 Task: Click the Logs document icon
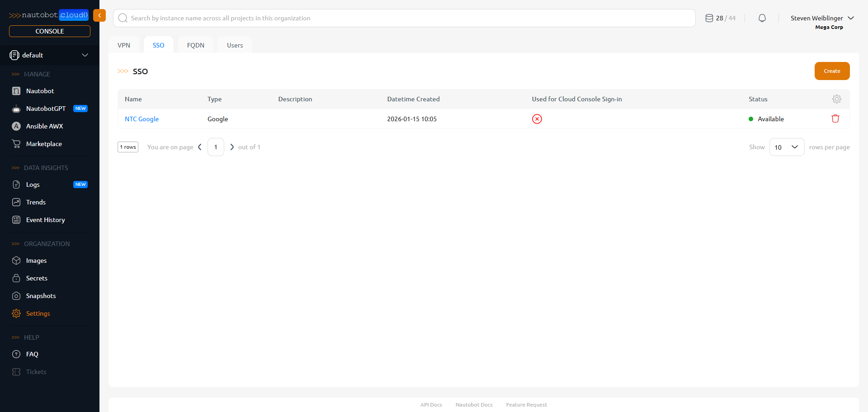pyautogui.click(x=16, y=185)
